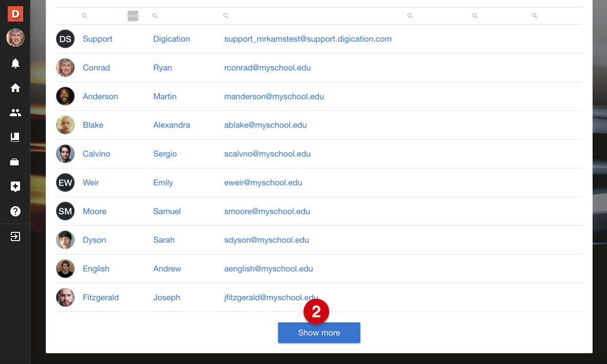Viewport: 607px width, 364px height.
Task: Click fourth column search magnifier icon
Action: [410, 16]
